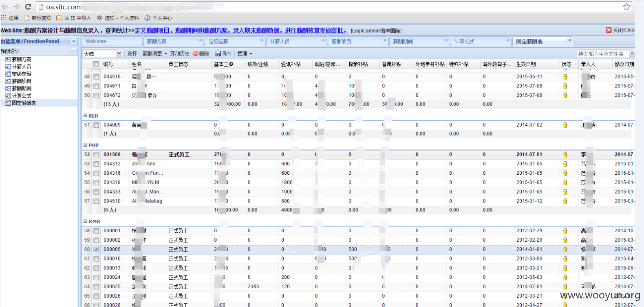Viewport: 644px width, 307px height.
Task: Click lock status icon for row 000025
Action: (x=565, y=287)
